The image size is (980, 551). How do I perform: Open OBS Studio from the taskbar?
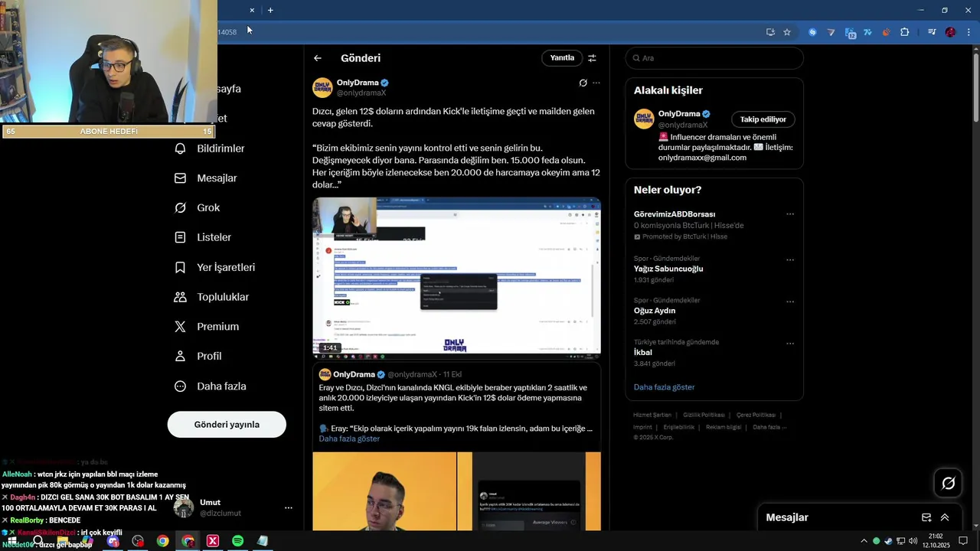138,541
